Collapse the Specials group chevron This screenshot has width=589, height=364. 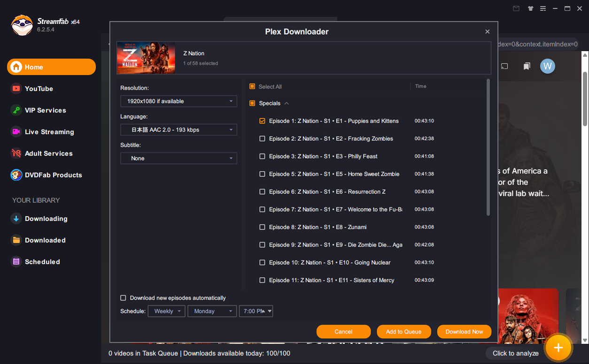tap(287, 103)
